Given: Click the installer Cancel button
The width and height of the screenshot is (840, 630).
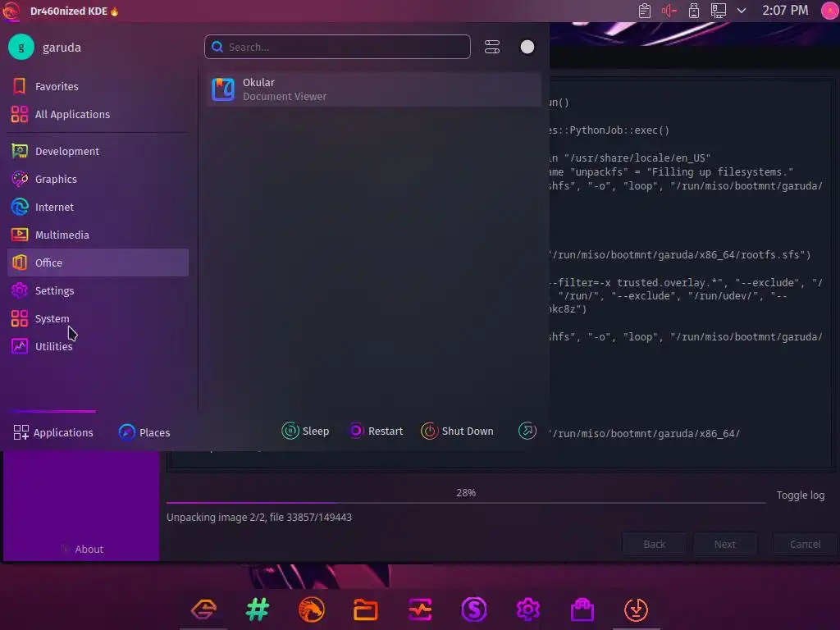Looking at the screenshot, I should tap(806, 545).
